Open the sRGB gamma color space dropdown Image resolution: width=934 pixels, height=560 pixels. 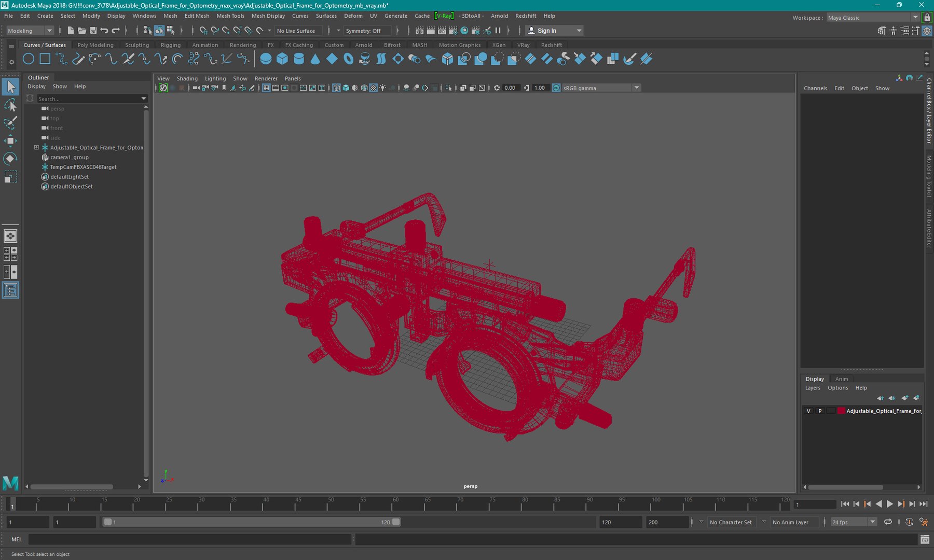[636, 88]
